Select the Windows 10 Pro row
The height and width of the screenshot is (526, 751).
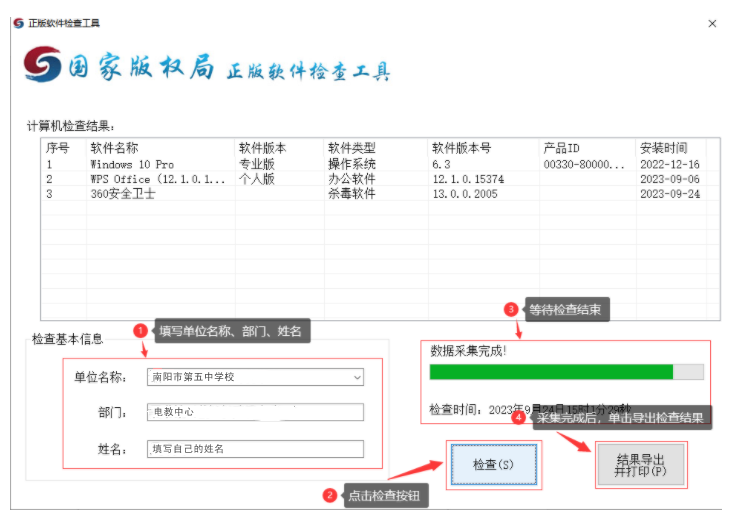point(132,164)
